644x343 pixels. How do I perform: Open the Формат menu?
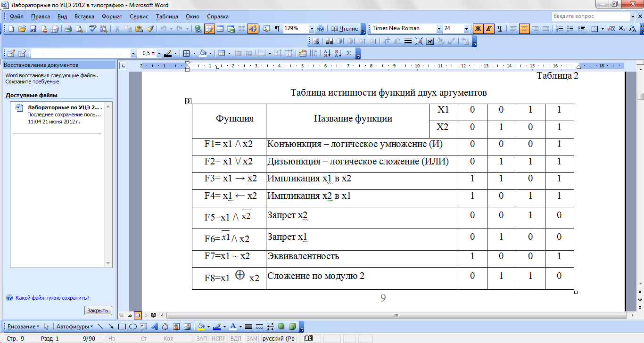pyautogui.click(x=112, y=16)
